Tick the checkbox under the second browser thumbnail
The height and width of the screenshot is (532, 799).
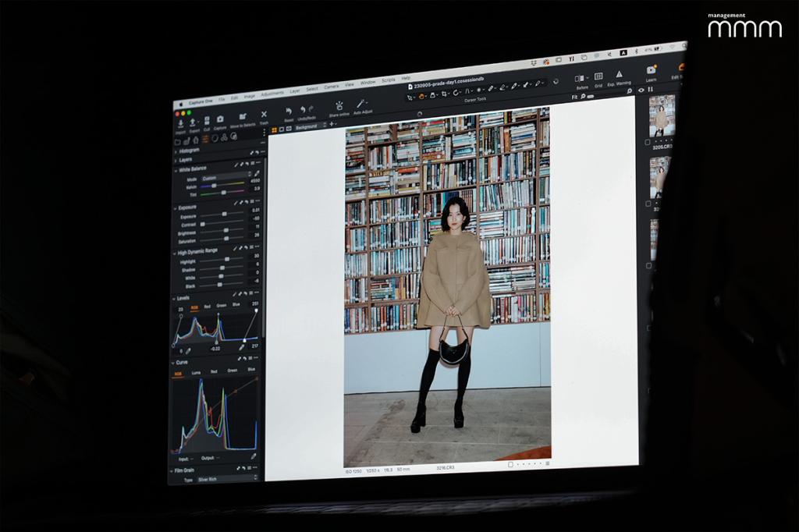coord(648,204)
